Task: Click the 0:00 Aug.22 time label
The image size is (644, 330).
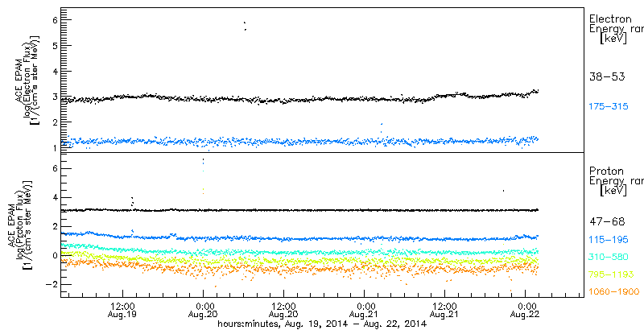Action: click(x=526, y=311)
